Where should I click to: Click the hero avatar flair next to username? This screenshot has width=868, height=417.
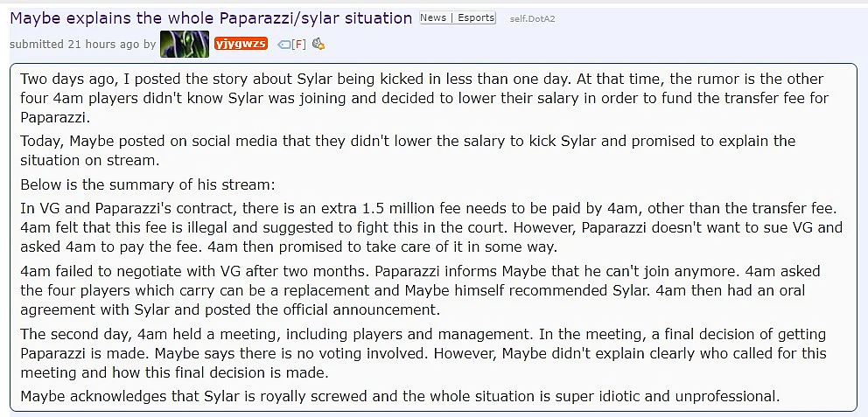(185, 44)
